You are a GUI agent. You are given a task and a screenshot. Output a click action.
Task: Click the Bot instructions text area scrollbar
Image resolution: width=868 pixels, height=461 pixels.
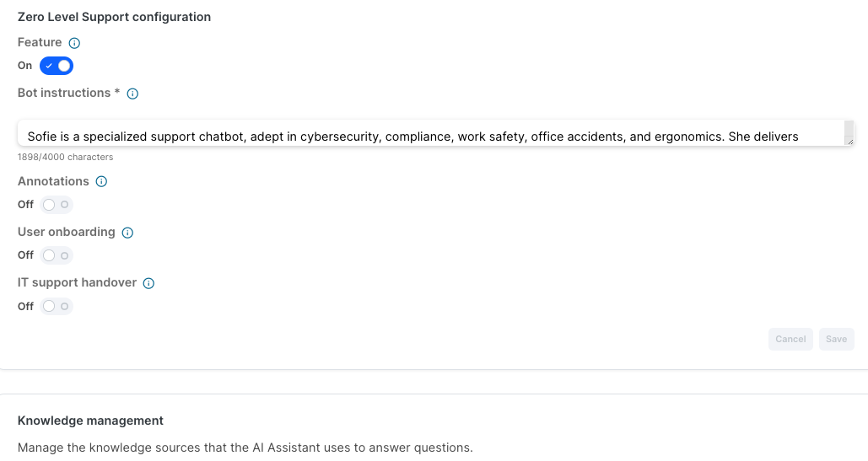849,130
